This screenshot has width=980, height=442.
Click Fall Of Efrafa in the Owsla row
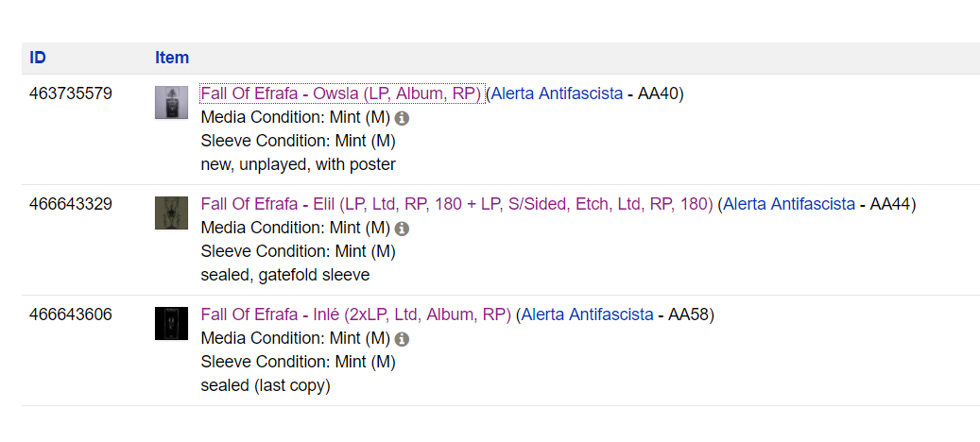click(249, 93)
